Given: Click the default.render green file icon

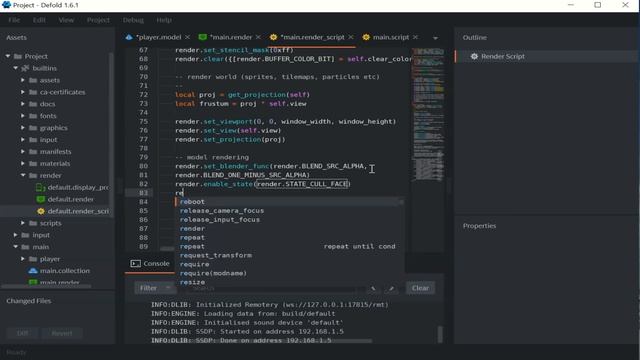Looking at the screenshot, I should tap(40, 199).
